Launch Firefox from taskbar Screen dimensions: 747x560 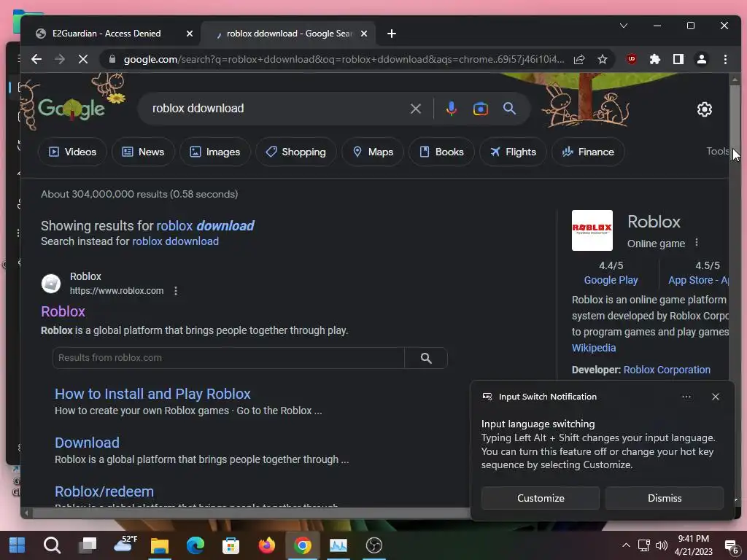coord(267,545)
